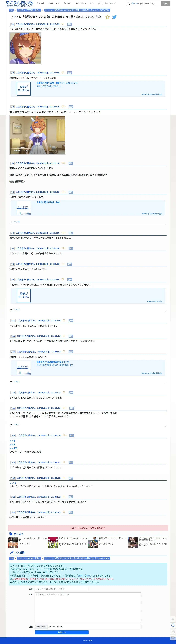Click the >>17 reply link under post 14
This screenshot has height=644, width=176.
point(16,424)
